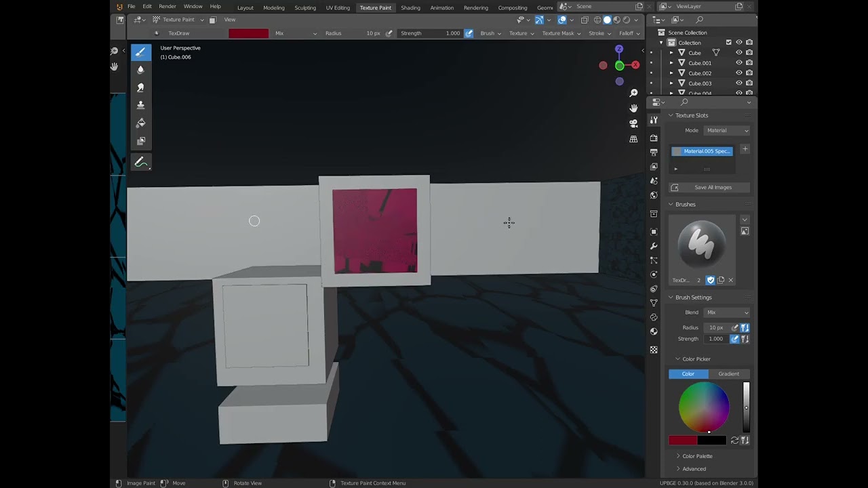This screenshot has height=488, width=868.
Task: Select the Draw brush tool
Action: click(x=140, y=52)
